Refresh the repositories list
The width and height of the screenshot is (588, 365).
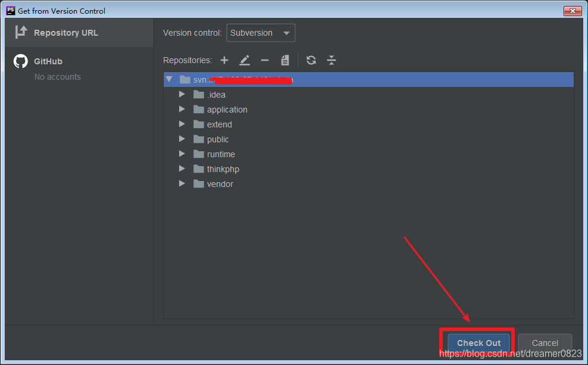coord(311,60)
